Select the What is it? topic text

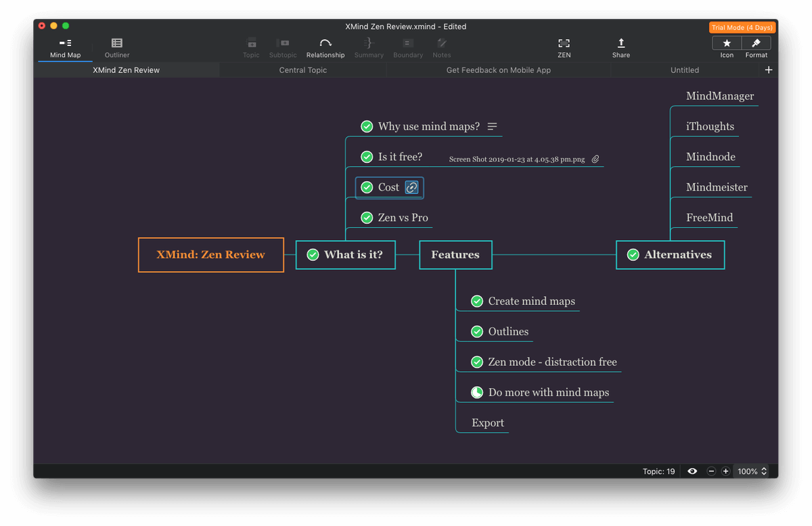[353, 255]
